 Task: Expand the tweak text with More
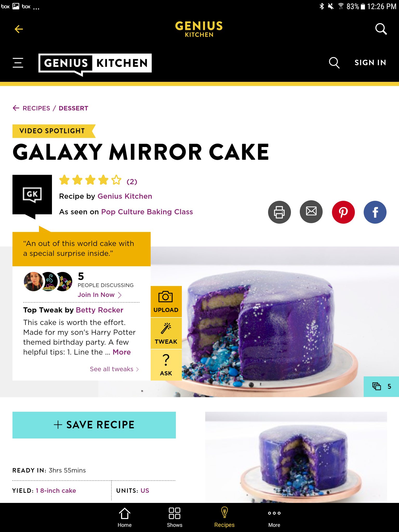pos(122,352)
